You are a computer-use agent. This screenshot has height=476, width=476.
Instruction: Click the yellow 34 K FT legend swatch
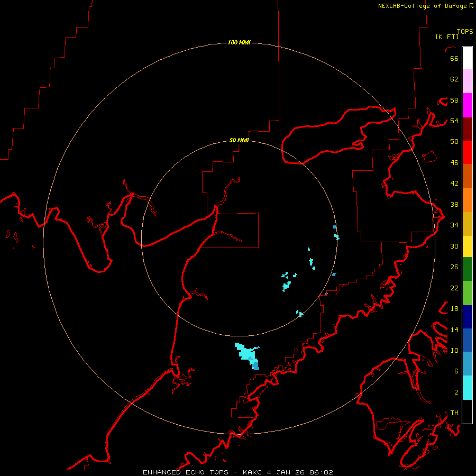(x=467, y=246)
